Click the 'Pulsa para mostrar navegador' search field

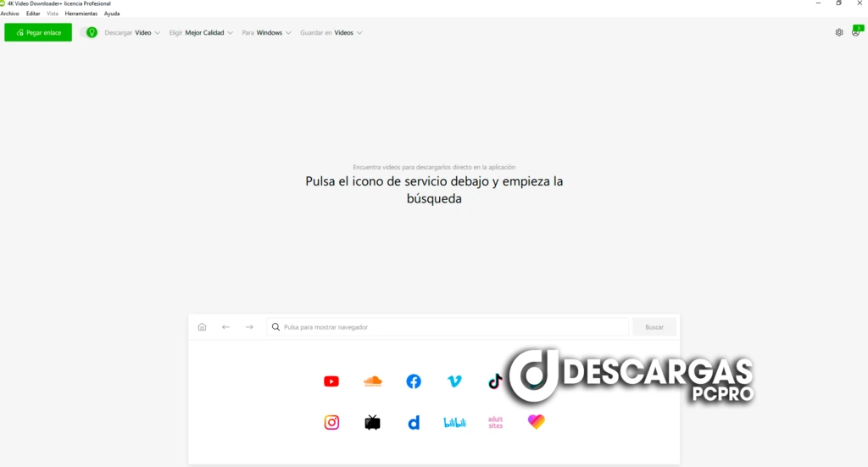[448, 327]
